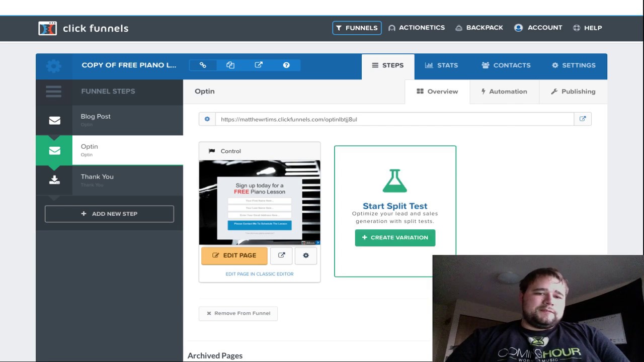
Task: Click the Start Split Test heading
Action: pyautogui.click(x=395, y=206)
